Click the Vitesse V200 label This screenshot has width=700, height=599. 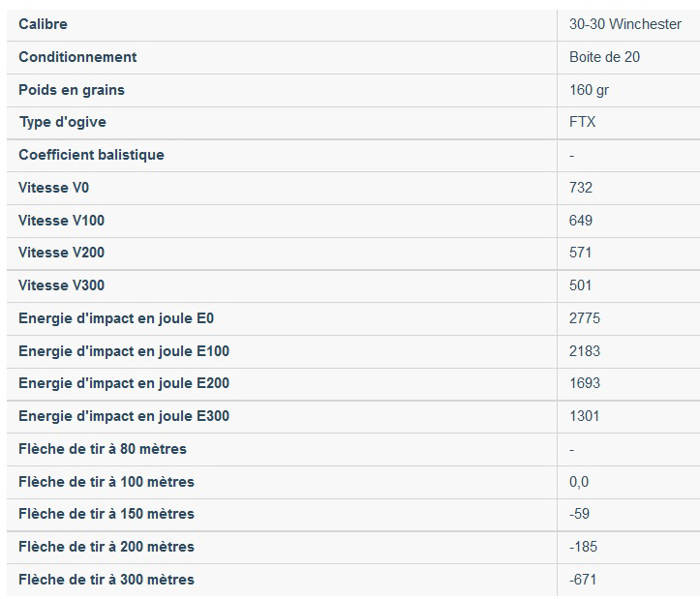[x=61, y=253]
